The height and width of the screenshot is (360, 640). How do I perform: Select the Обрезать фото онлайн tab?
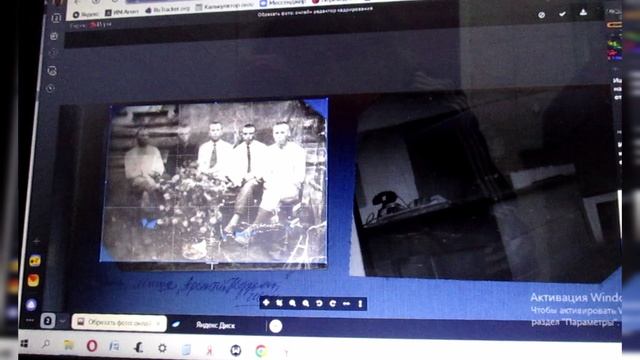tap(118, 322)
